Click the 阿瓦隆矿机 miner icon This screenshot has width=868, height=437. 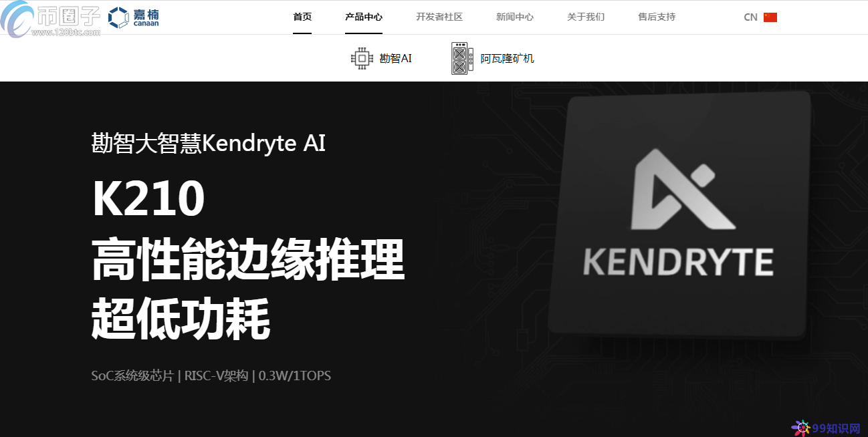pos(461,58)
